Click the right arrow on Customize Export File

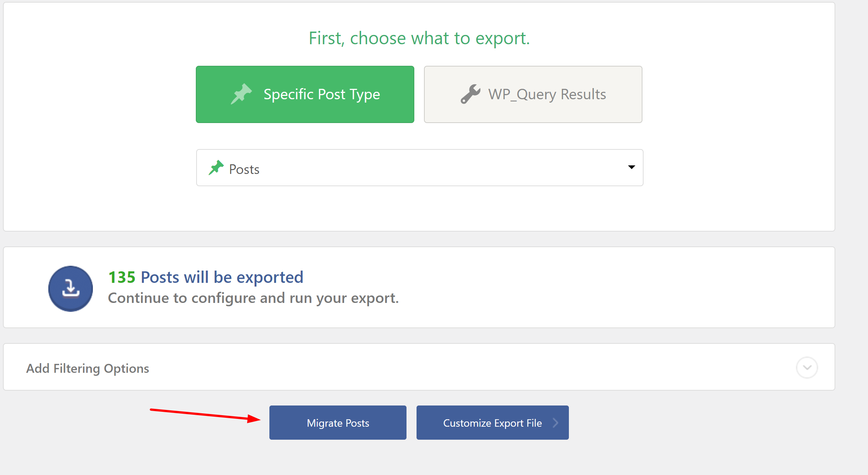[x=556, y=423]
